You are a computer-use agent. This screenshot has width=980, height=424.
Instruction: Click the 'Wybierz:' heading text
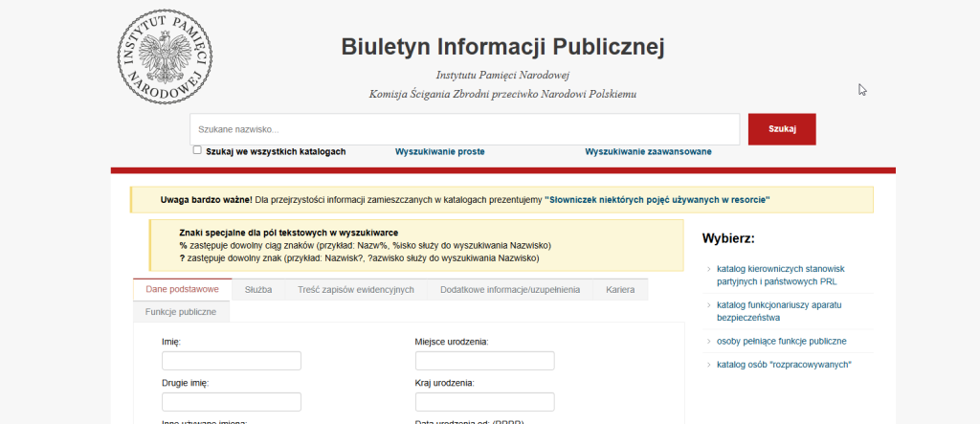(728, 238)
